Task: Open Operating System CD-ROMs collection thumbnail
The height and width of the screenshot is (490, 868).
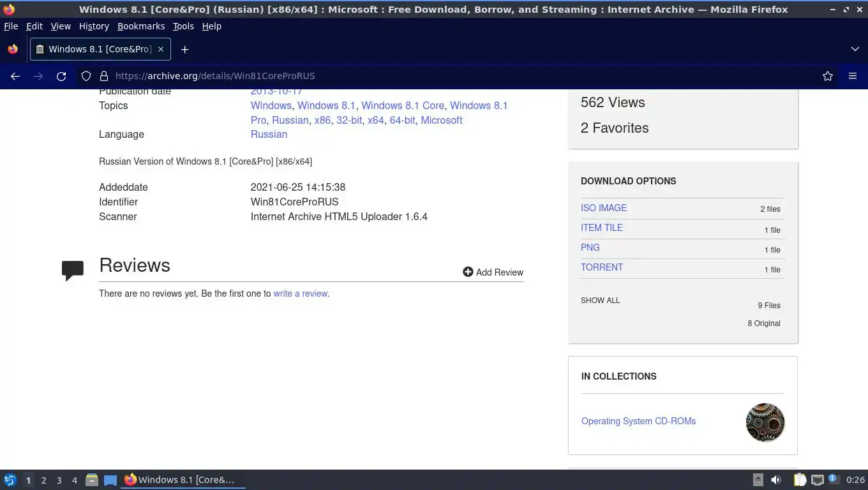Action: 765,422
